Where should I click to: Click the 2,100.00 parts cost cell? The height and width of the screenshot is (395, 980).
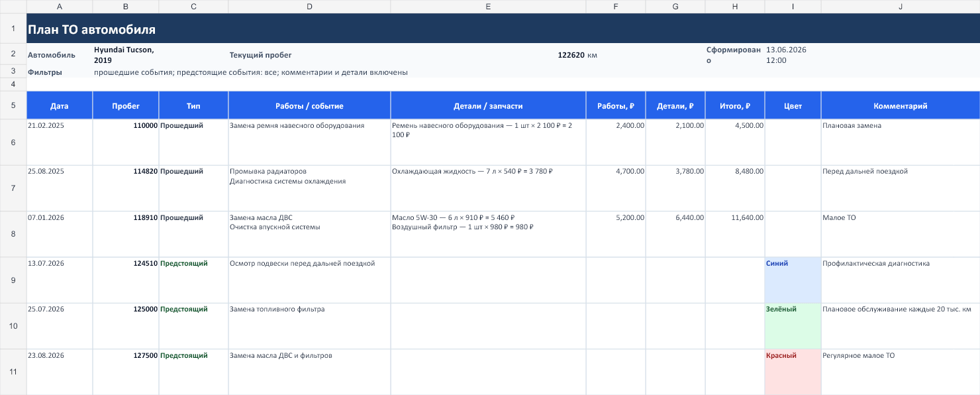click(675, 142)
